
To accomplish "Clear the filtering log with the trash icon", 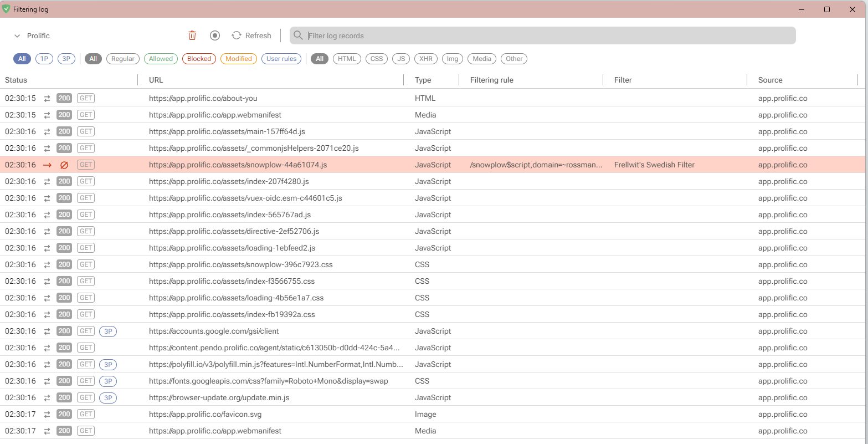I will (x=192, y=35).
